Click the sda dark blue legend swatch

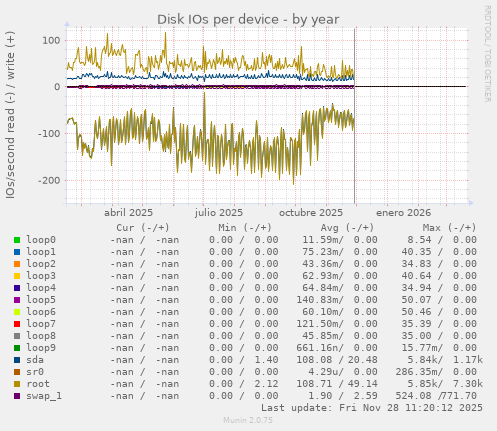pos(17,360)
